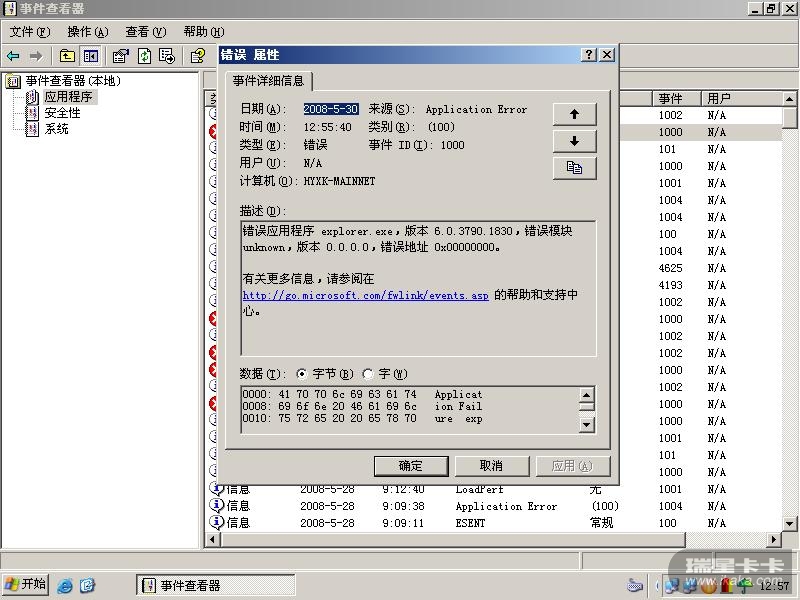Click the 确定 button
This screenshot has width=800, height=600.
(411, 466)
